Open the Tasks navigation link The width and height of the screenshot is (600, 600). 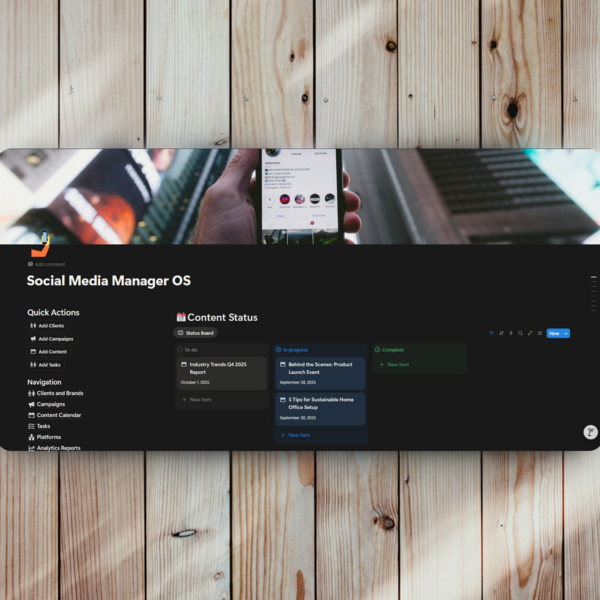39,426
